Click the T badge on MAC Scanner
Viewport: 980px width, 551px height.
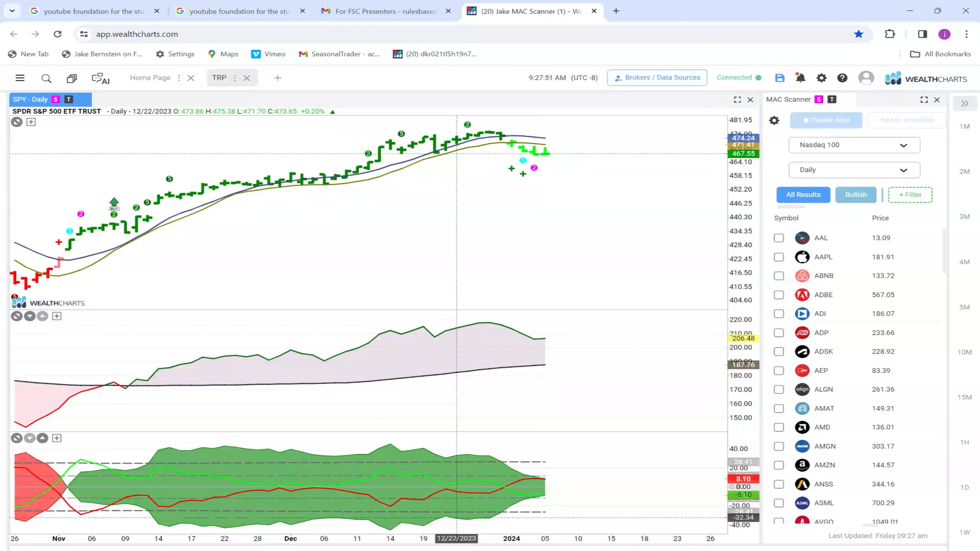[x=832, y=99]
